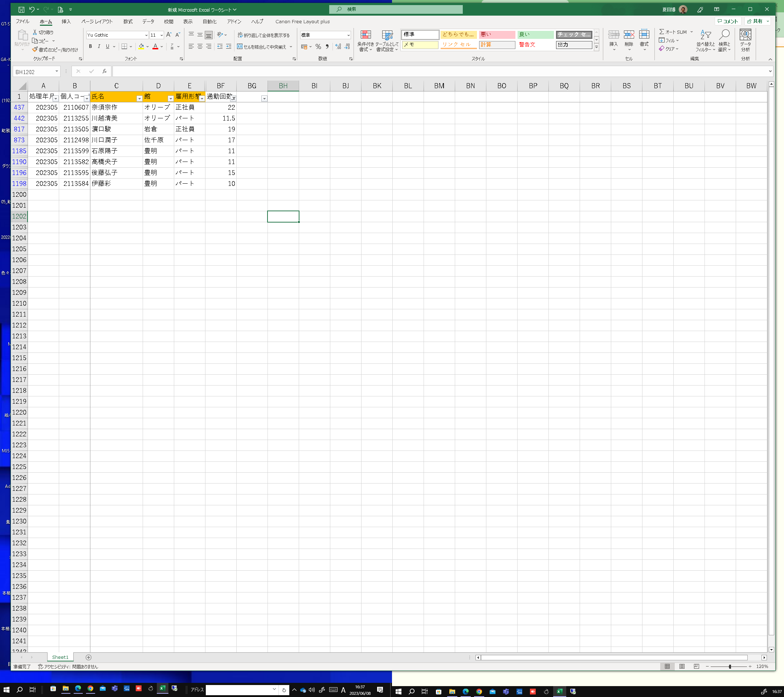Viewport: 784px width, 697px height.
Task: Click the Conditional Formatting icon
Action: pyautogui.click(x=366, y=36)
